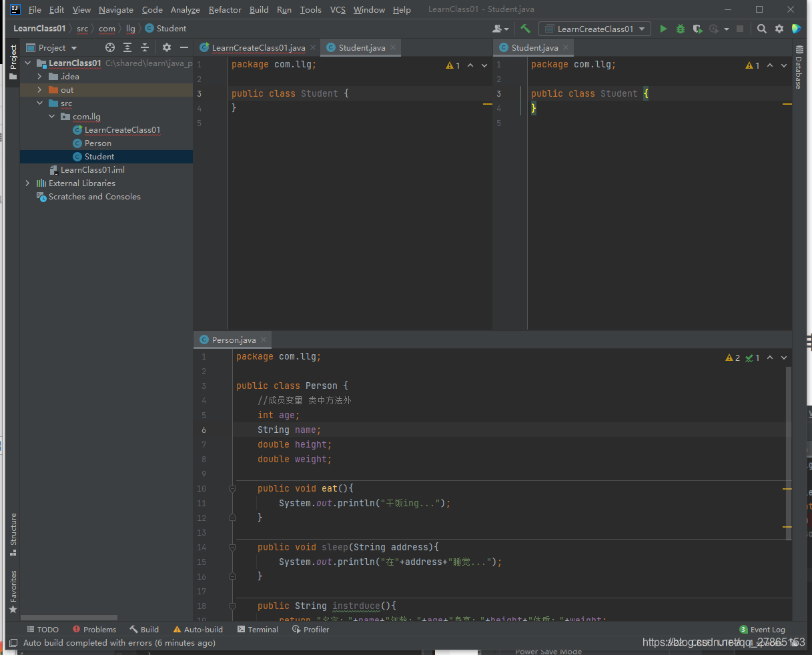Image resolution: width=812 pixels, height=655 pixels.
Task: Run the LearnCreateClass01 configuration
Action: click(x=663, y=29)
